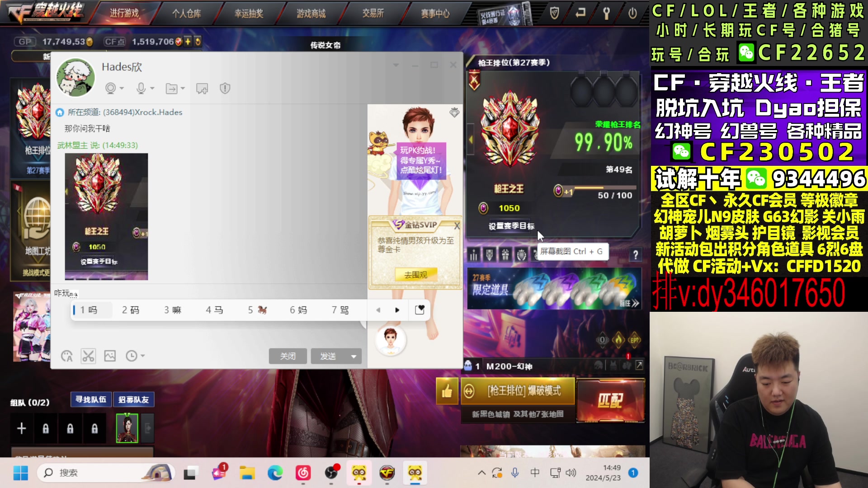Open the Windows Start button

(x=21, y=473)
